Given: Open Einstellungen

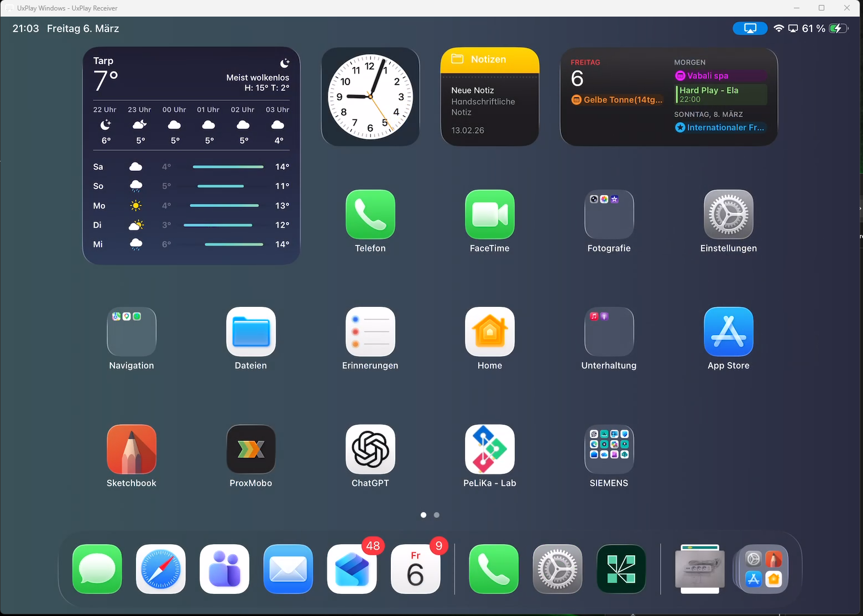Looking at the screenshot, I should click(728, 215).
